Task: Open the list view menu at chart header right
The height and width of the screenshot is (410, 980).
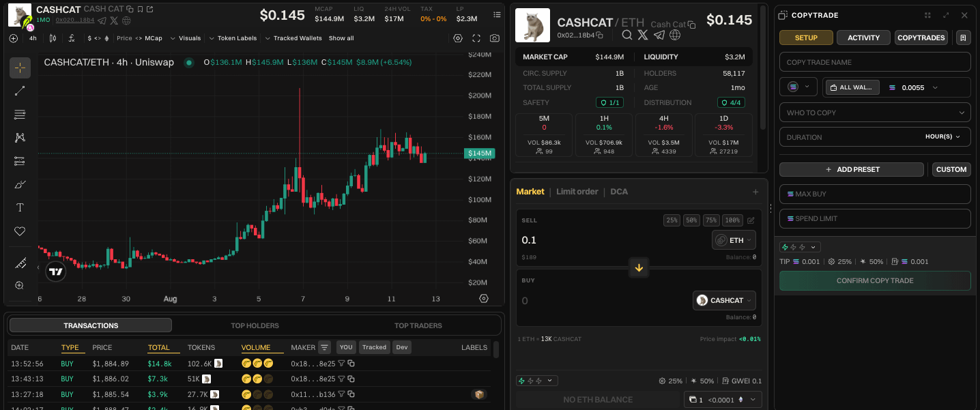Action: coord(496,14)
